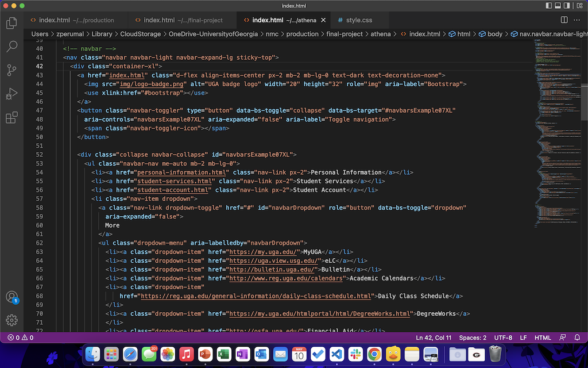The image size is (588, 368).
Task: Expand html symbol breadcrumb
Action: point(460,34)
